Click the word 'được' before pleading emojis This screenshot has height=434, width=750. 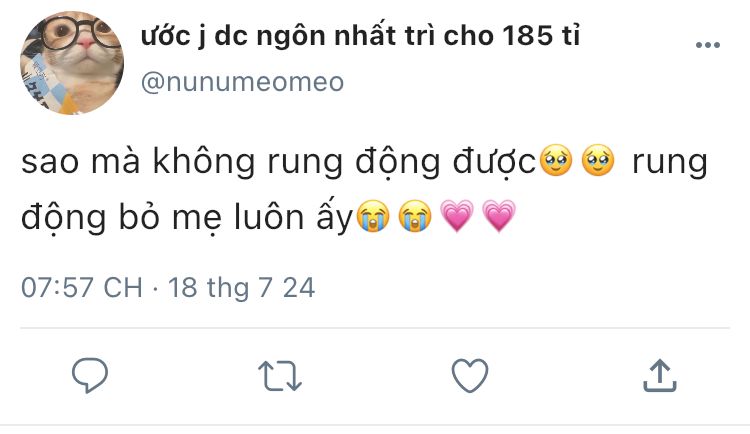pyautogui.click(x=494, y=162)
